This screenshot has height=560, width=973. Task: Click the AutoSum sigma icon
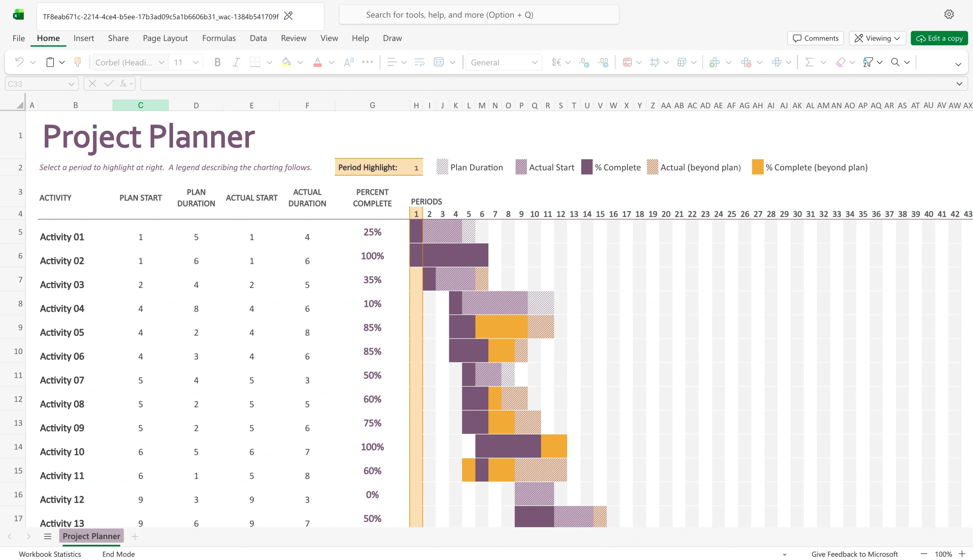coord(809,62)
